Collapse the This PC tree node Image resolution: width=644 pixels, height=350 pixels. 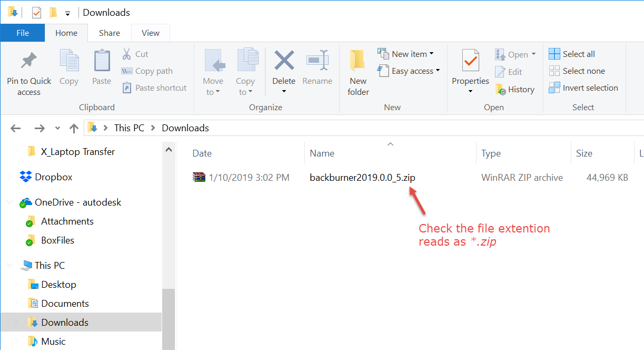(x=10, y=266)
